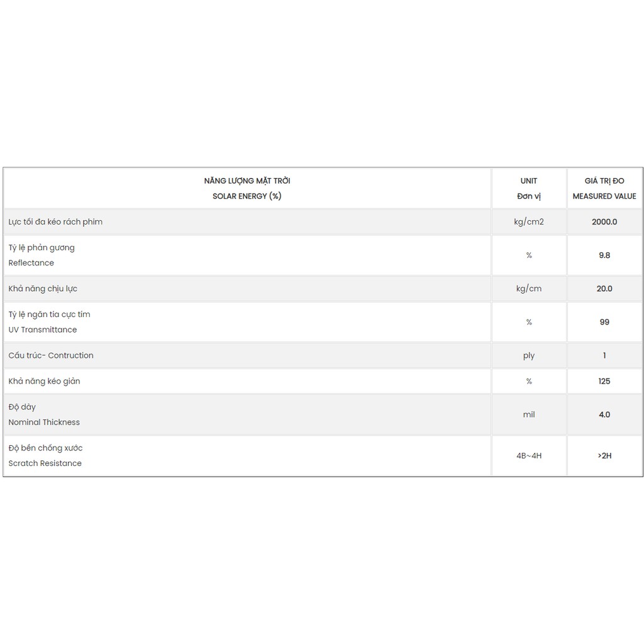This screenshot has width=644, height=644.
Task: Select the ply unit cell
Action: pos(529,355)
